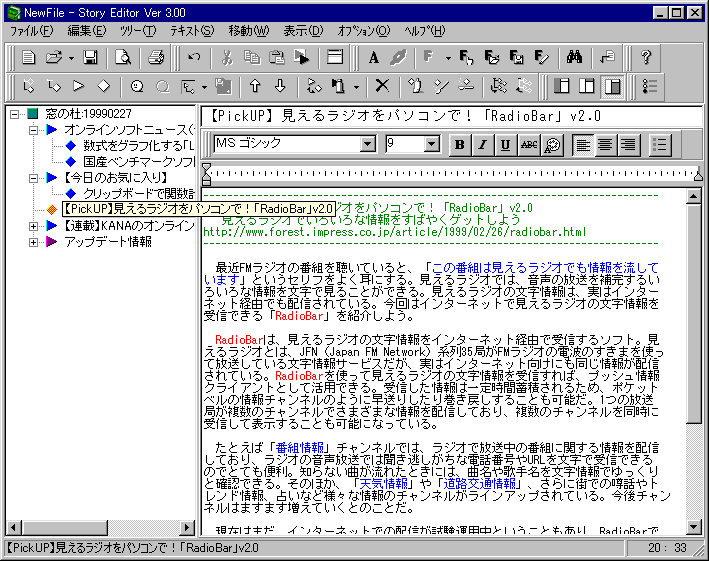This screenshot has height=561, width=709.
Task: Click the F with pencil icon
Action: tap(541, 57)
